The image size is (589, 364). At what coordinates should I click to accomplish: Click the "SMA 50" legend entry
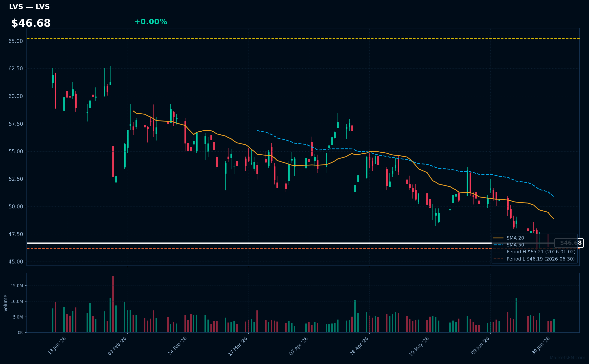point(509,245)
